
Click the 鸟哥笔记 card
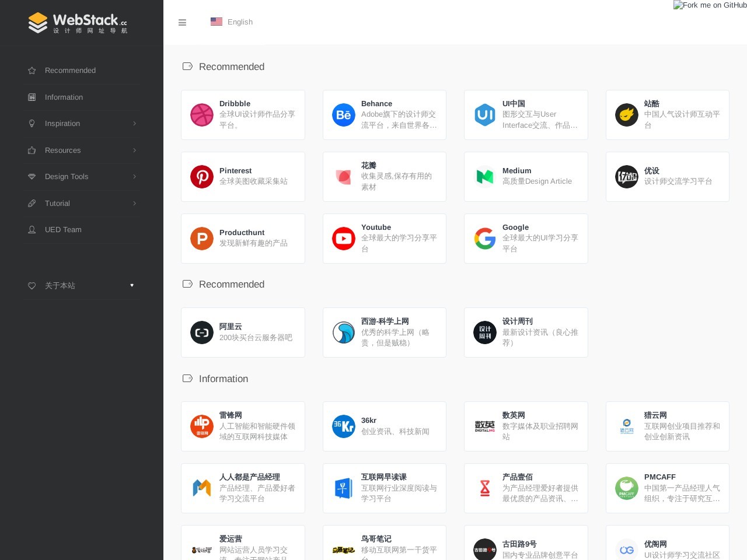(385, 543)
